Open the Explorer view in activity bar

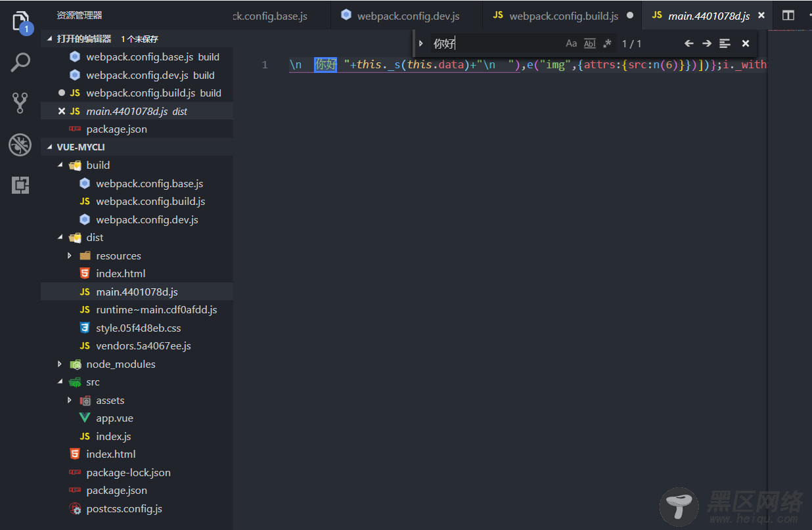pyautogui.click(x=20, y=22)
